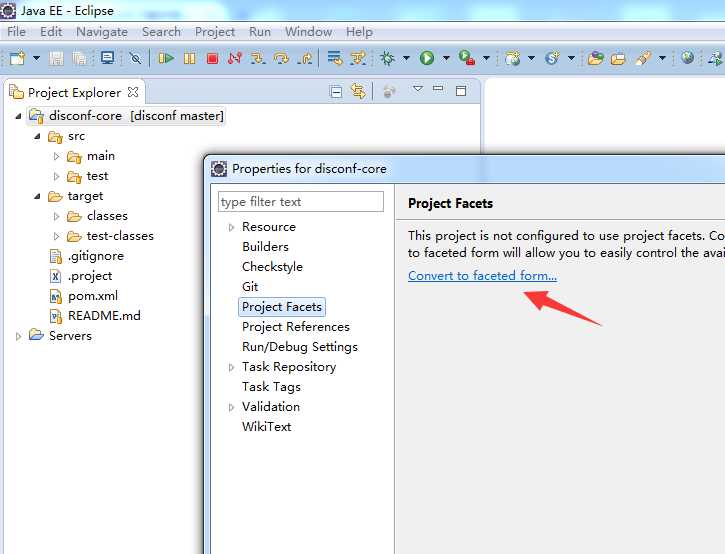Image resolution: width=725 pixels, height=554 pixels.
Task: Click the Debug bug icon
Action: click(387, 58)
